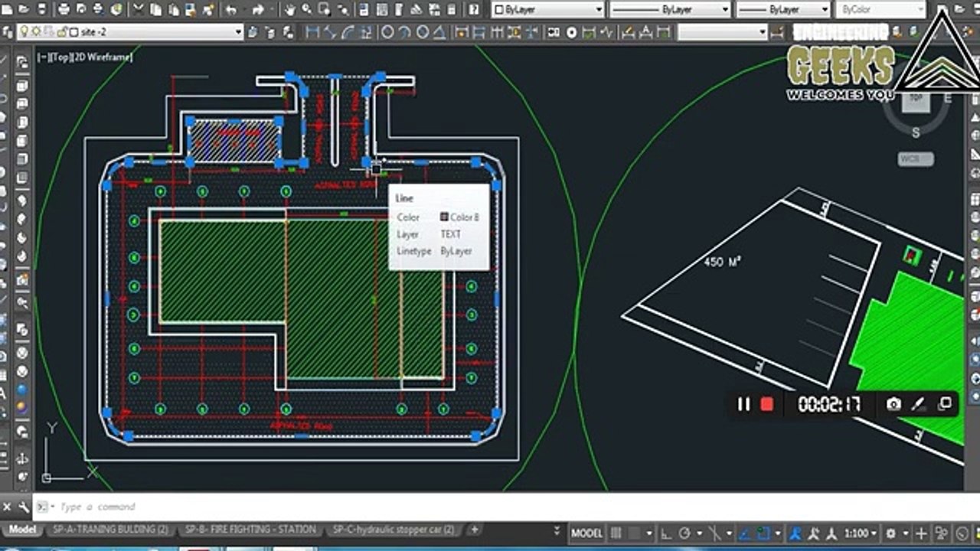980x551 pixels.
Task: Create a new drawing with the New icon
Action: pos(7,10)
